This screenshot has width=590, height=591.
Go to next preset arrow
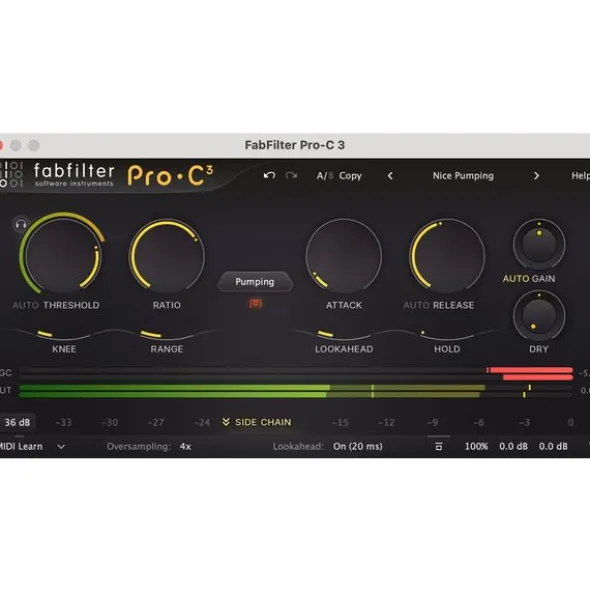click(536, 176)
